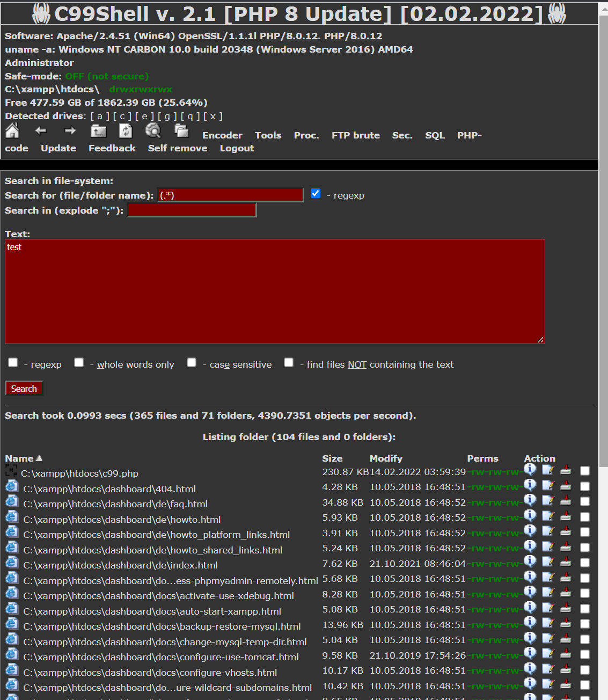This screenshot has height=700, width=608.
Task: Click the back arrow icon
Action: [41, 130]
